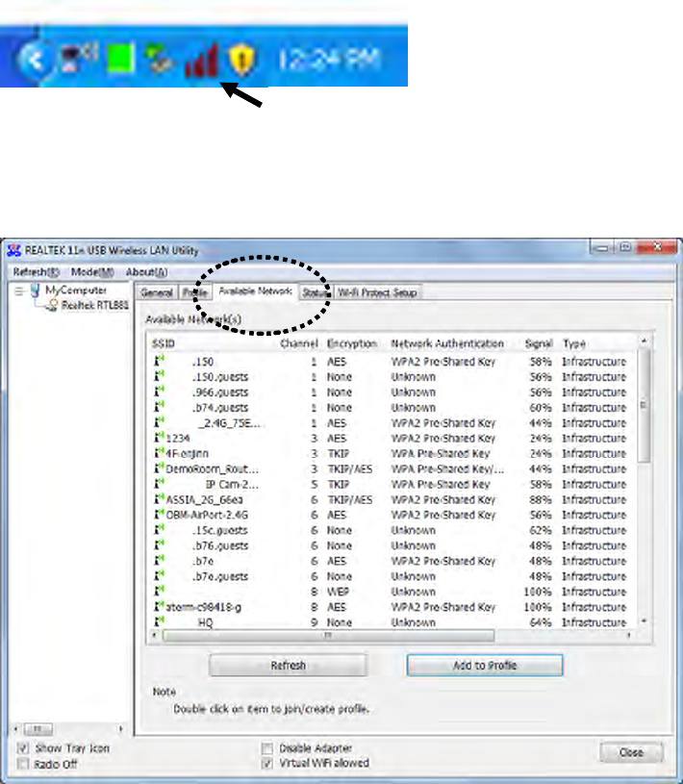Sort list by Channel column header
The image size is (683, 784).
click(x=299, y=343)
